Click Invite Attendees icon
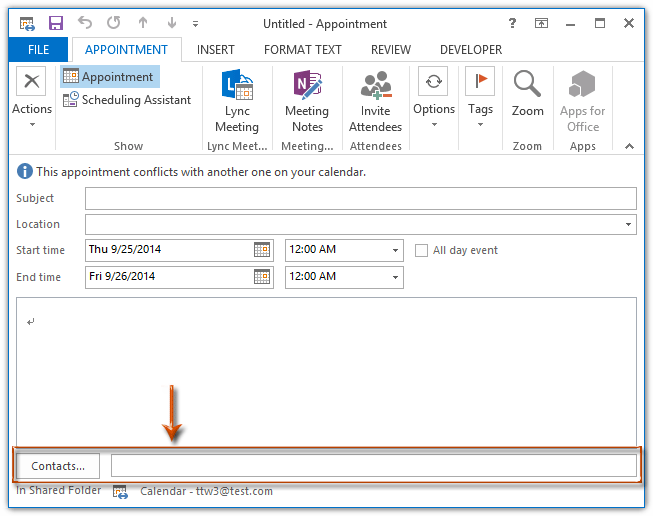 (x=375, y=102)
